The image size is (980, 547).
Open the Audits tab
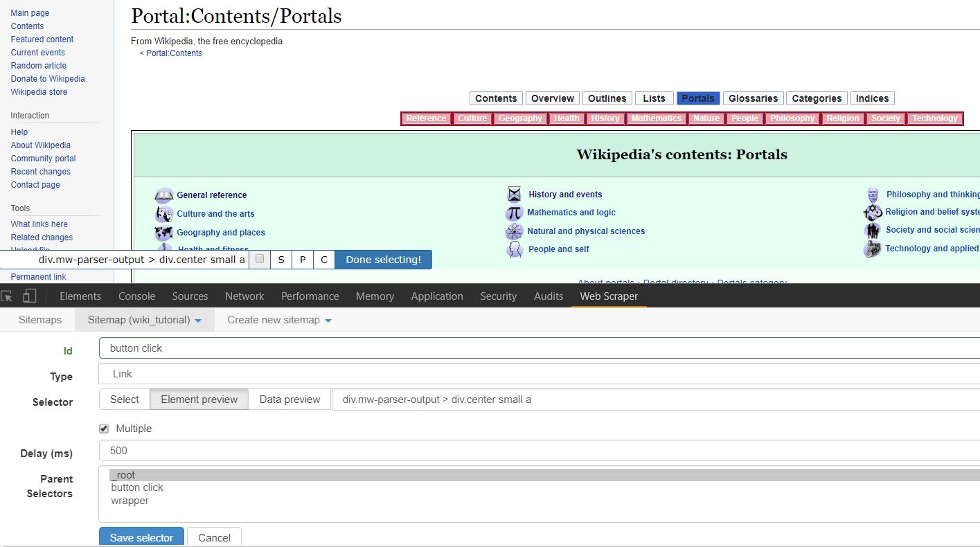549,296
